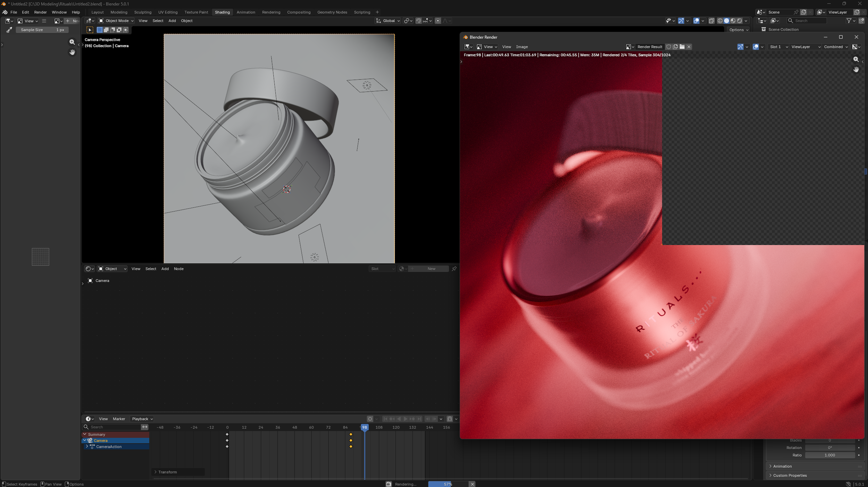Click the filter funnel icon in the outliner

coord(849,21)
